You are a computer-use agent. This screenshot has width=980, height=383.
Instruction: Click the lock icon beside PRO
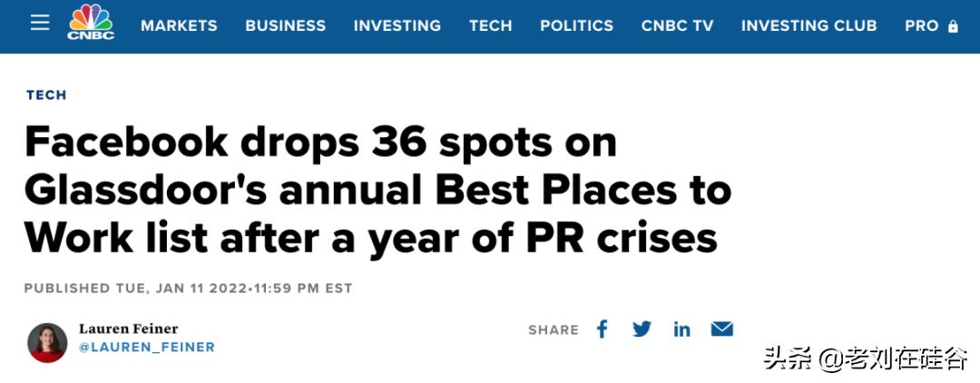[x=953, y=26]
